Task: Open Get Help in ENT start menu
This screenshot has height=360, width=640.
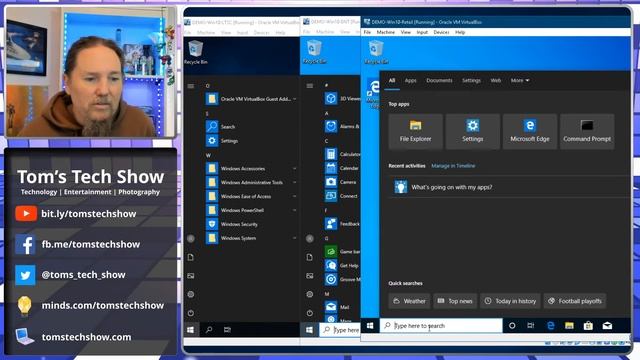Action: [342, 265]
